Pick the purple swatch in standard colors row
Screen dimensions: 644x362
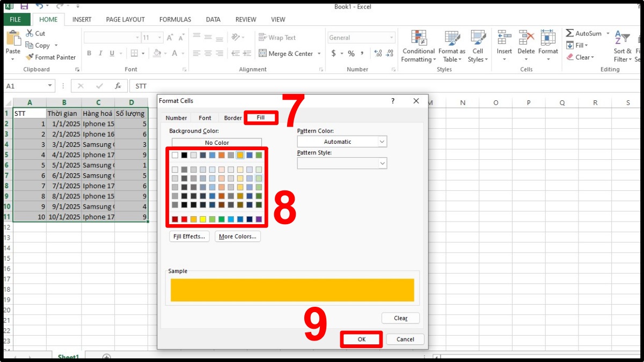point(259,219)
